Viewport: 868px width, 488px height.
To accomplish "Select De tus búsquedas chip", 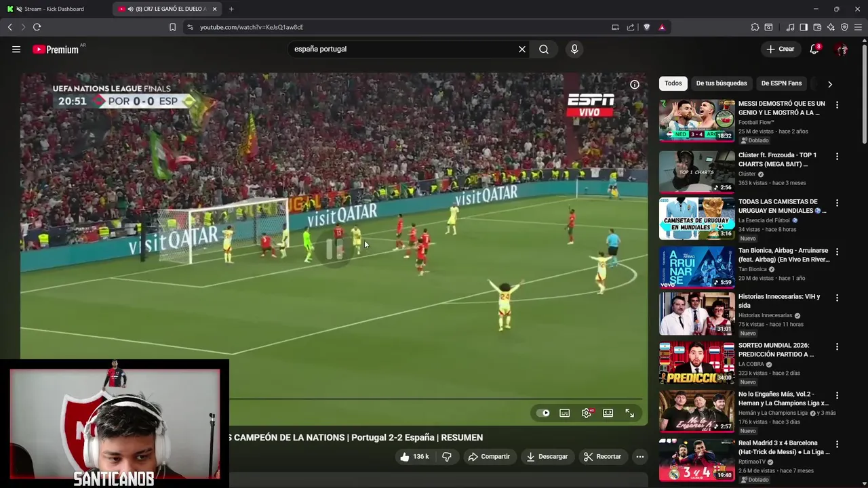I will click(x=722, y=83).
